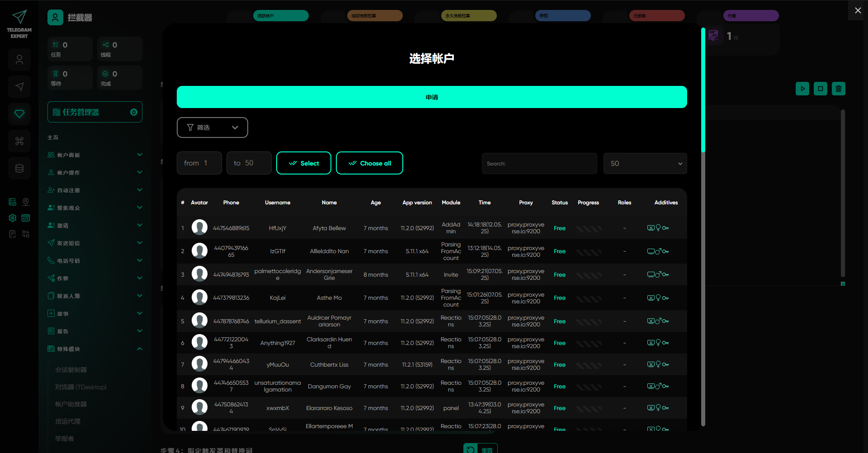This screenshot has height=453, width=868.
Task: Click the 申请 apply button
Action: 431,97
